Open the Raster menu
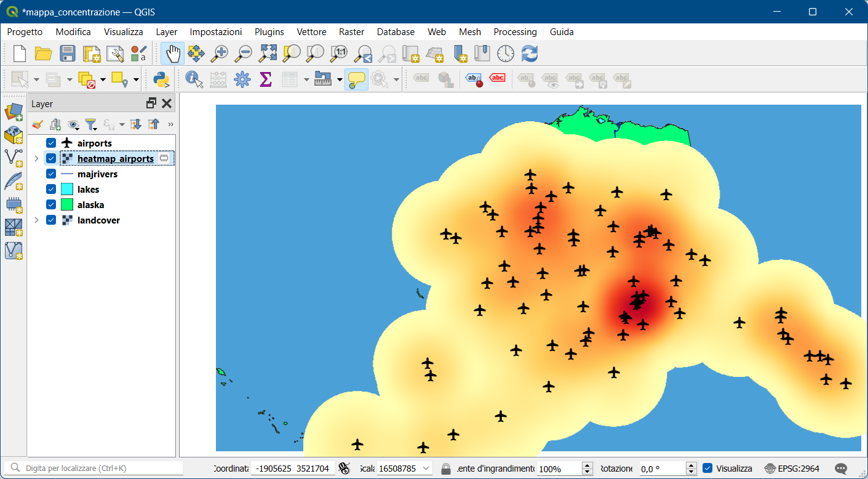This screenshot has width=868, height=479. click(352, 32)
